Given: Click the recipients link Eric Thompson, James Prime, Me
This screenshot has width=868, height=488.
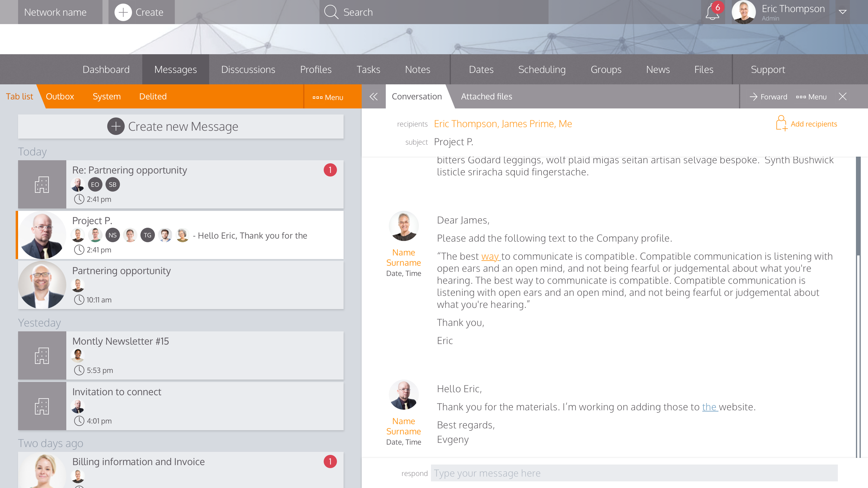Looking at the screenshot, I should tap(503, 124).
